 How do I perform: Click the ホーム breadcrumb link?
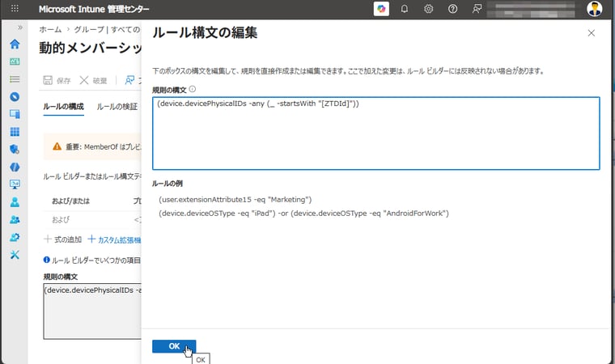(x=50, y=29)
